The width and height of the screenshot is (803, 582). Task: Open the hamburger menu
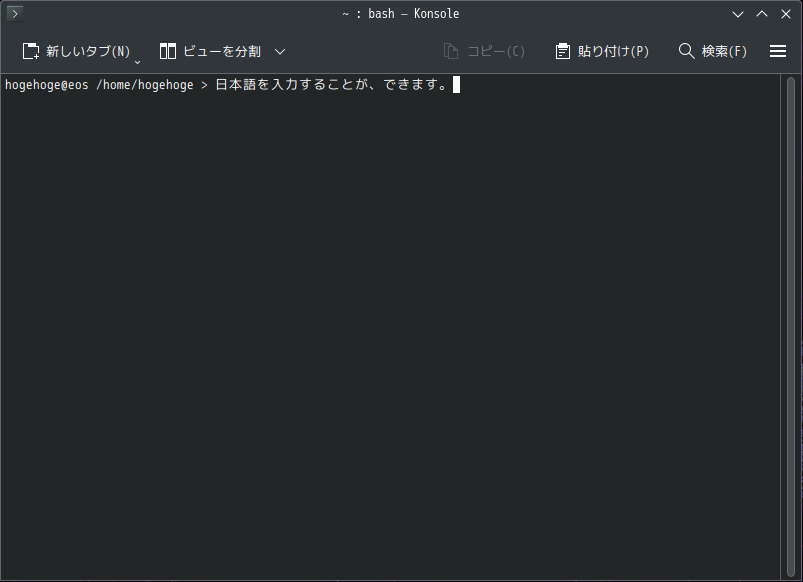(x=778, y=51)
